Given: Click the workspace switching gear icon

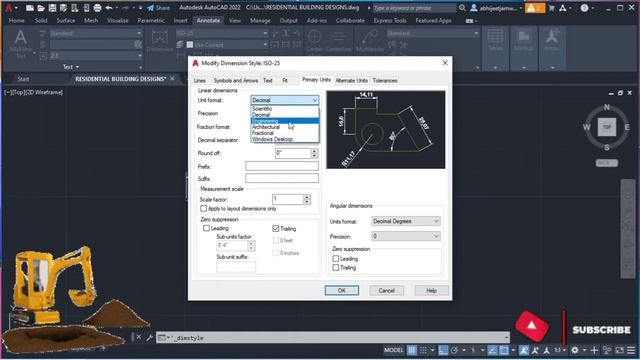Looking at the screenshot, I should [x=575, y=350].
